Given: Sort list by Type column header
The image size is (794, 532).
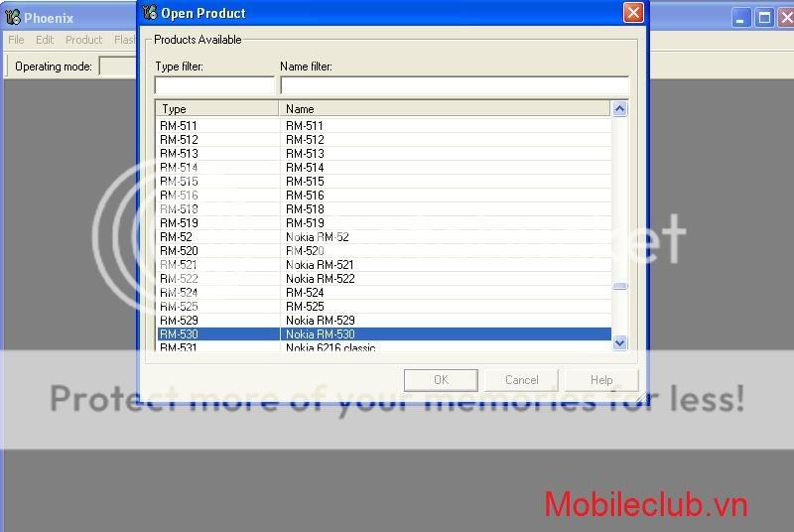Looking at the screenshot, I should coord(216,109).
